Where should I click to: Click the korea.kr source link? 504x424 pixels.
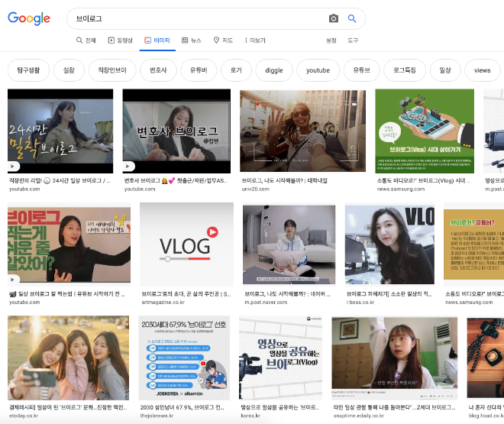pyautogui.click(x=250, y=416)
